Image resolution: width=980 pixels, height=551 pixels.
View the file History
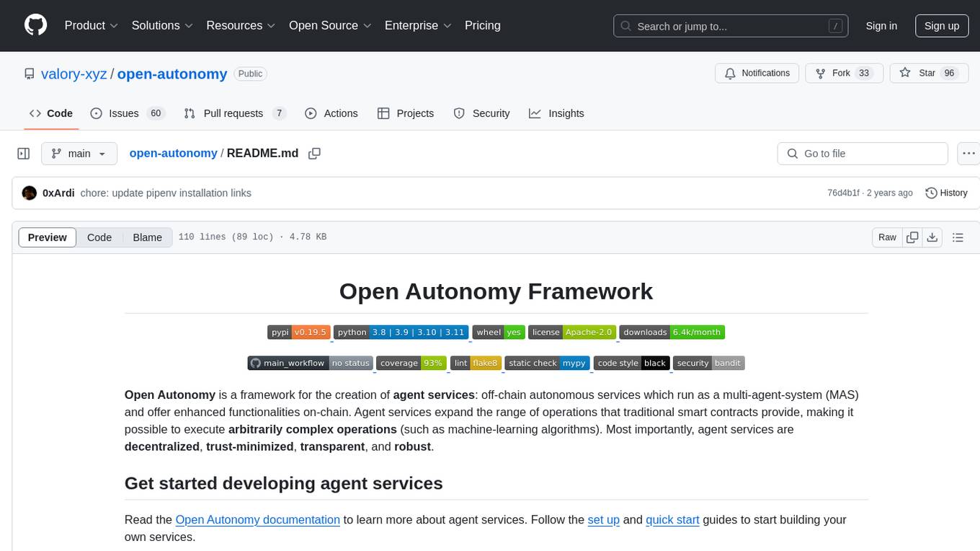(946, 193)
